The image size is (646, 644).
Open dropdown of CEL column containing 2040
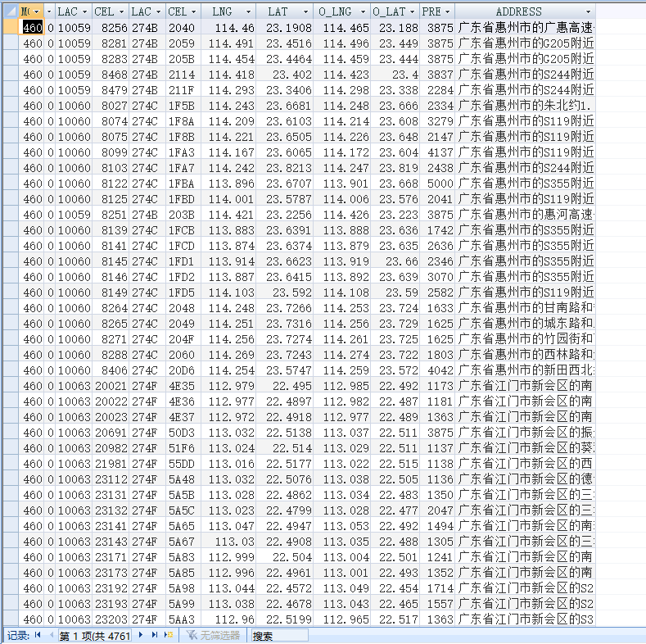pyautogui.click(x=194, y=12)
